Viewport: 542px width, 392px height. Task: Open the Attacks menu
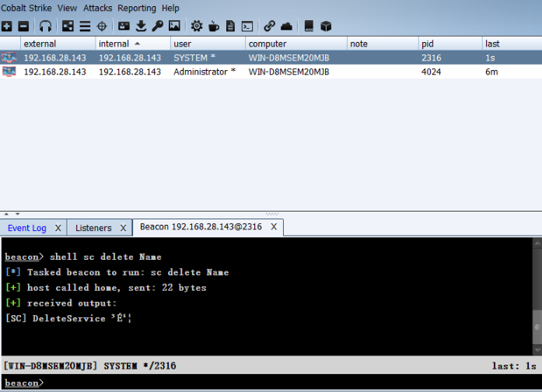[x=97, y=8]
